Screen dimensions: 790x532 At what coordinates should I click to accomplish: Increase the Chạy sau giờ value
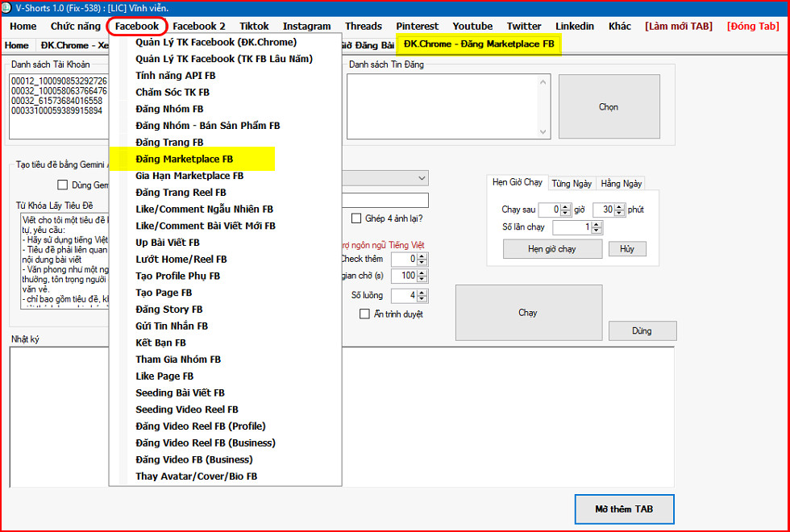[x=566, y=206]
